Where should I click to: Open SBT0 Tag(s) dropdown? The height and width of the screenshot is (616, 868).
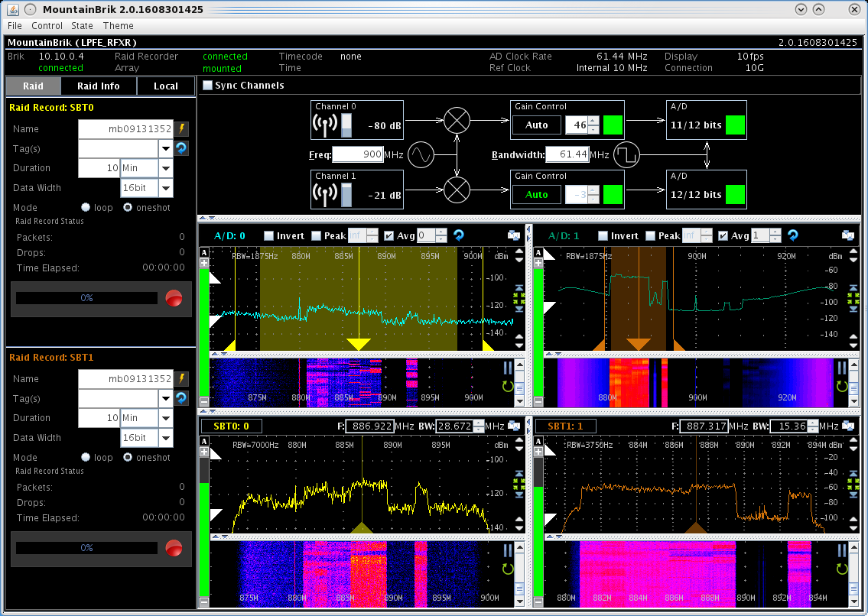(x=165, y=148)
